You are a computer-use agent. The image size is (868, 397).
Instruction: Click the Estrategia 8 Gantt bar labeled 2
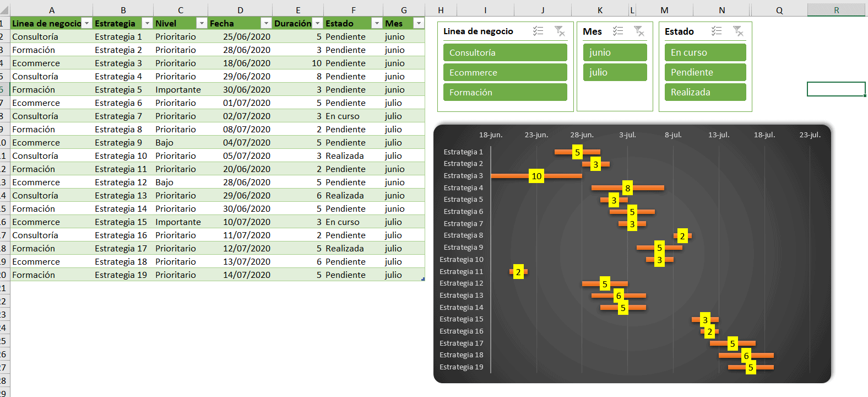[x=682, y=236]
